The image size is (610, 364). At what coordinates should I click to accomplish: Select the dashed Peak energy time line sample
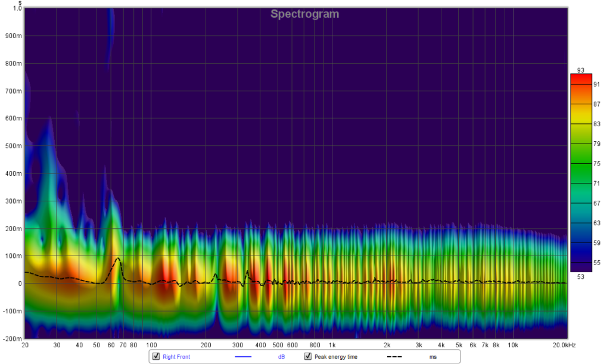394,357
